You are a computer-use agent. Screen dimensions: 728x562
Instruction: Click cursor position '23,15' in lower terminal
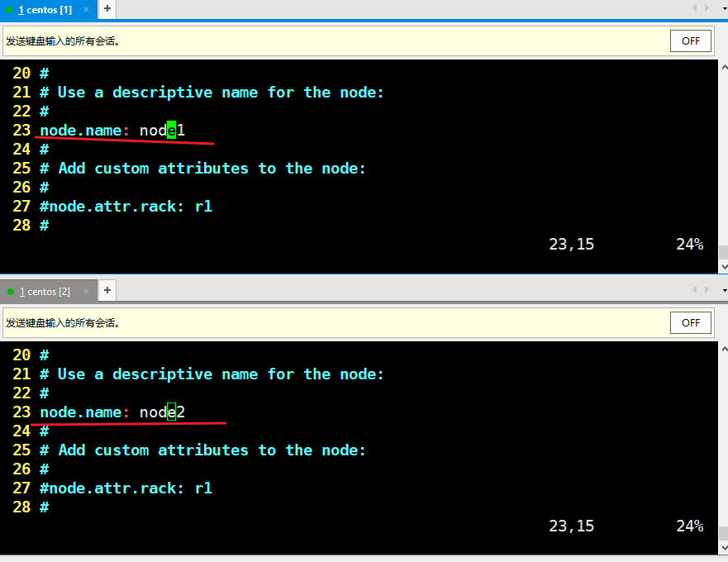pos(572,526)
